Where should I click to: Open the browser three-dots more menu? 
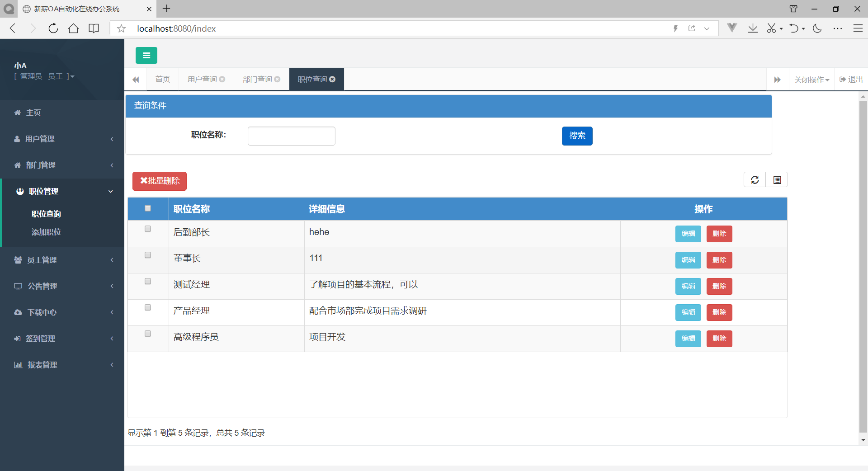[x=838, y=28]
